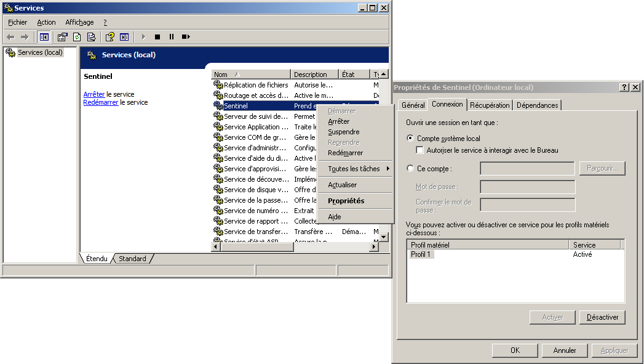This screenshot has height=364, width=644.
Task: Select Profil 1 in hardware profile list
Action: click(x=421, y=254)
